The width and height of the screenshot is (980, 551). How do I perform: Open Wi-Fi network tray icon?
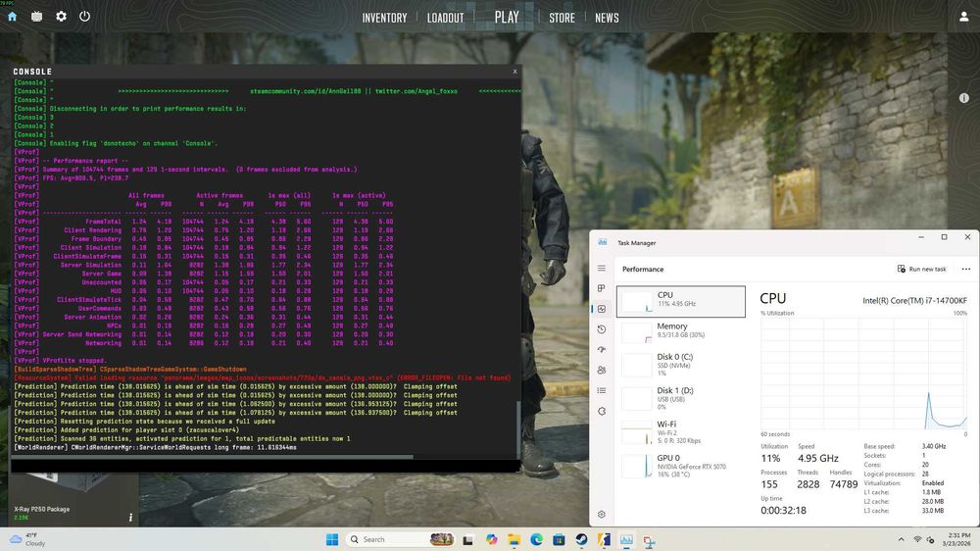917,539
